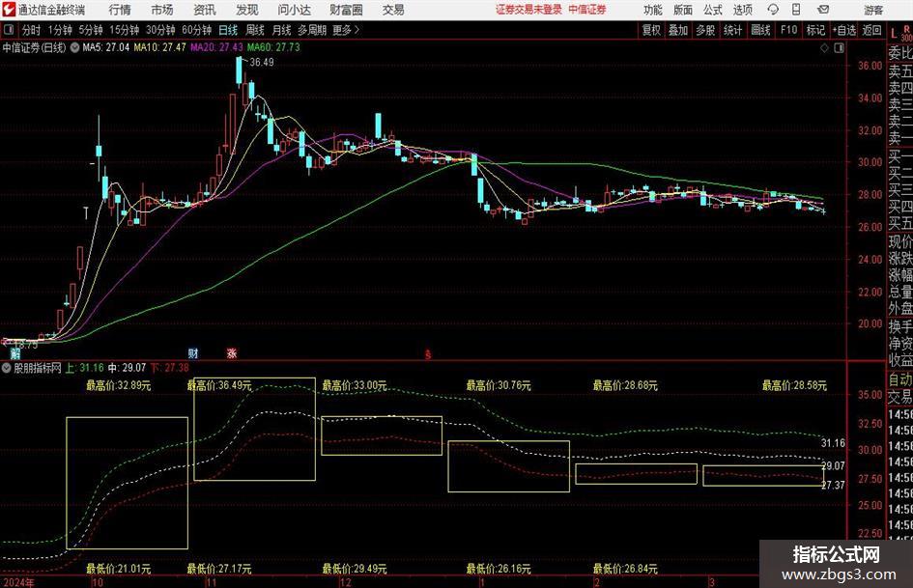The height and width of the screenshot is (588, 913).
Task: Add stock with +自选 button
Action: pos(844,30)
